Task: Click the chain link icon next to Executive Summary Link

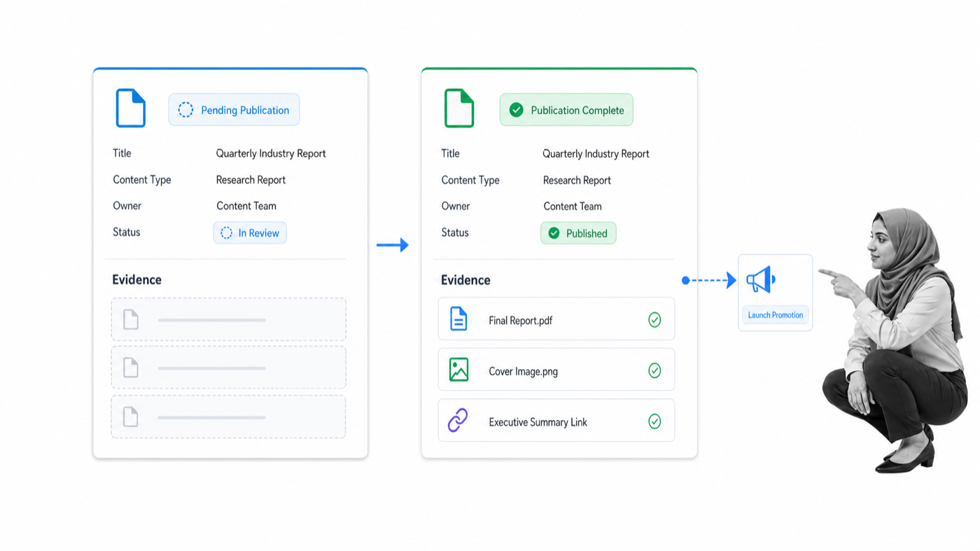Action: point(458,421)
